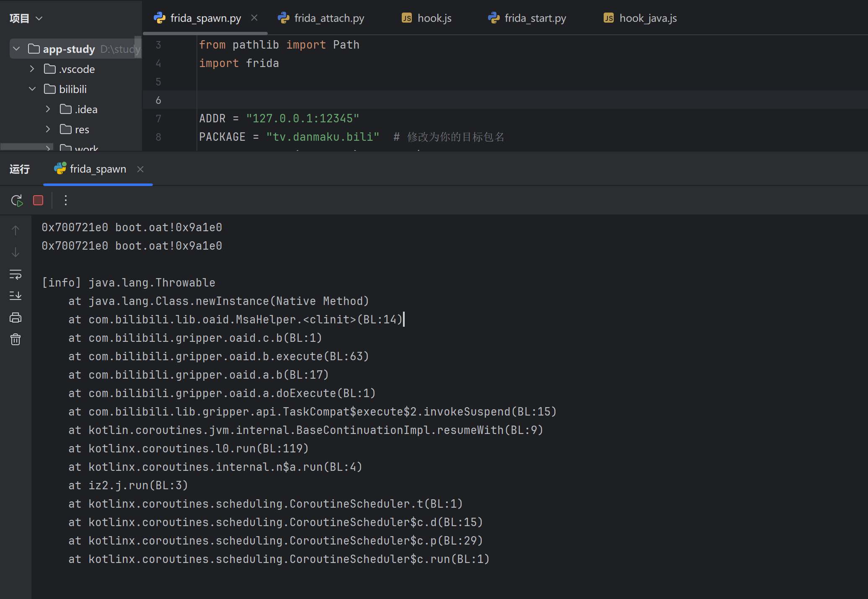Click MsaHelper.<clinit> stack trace line
The height and width of the screenshot is (599, 868).
coord(235,320)
